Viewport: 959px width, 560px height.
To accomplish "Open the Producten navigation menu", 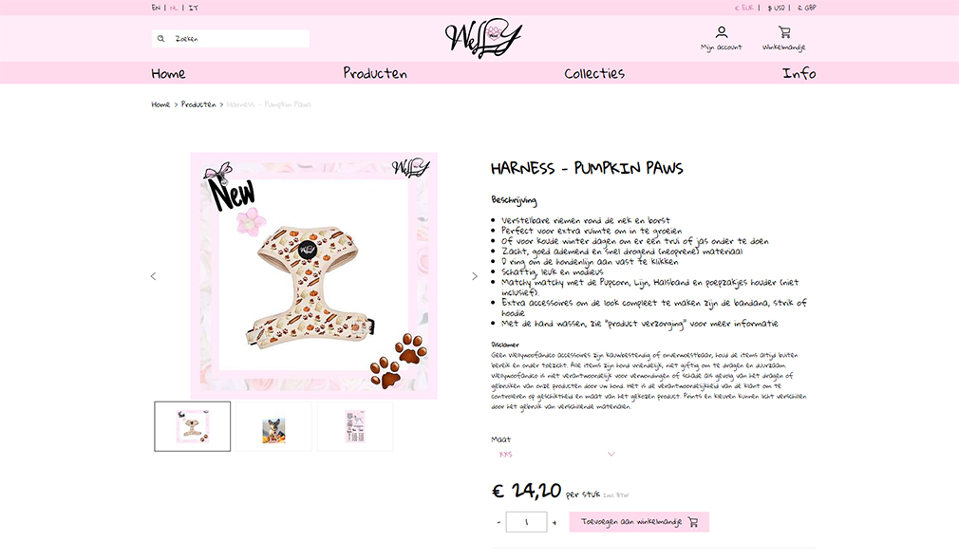I will [375, 73].
